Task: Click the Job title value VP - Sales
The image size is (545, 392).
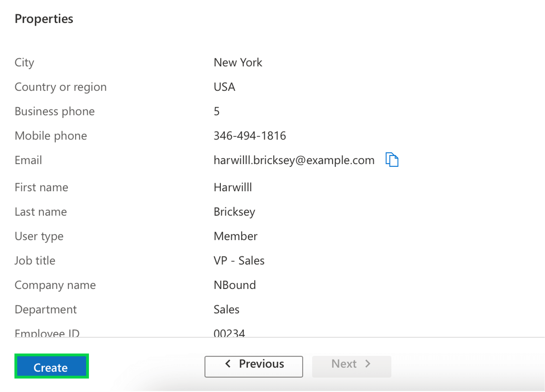Action: click(238, 260)
